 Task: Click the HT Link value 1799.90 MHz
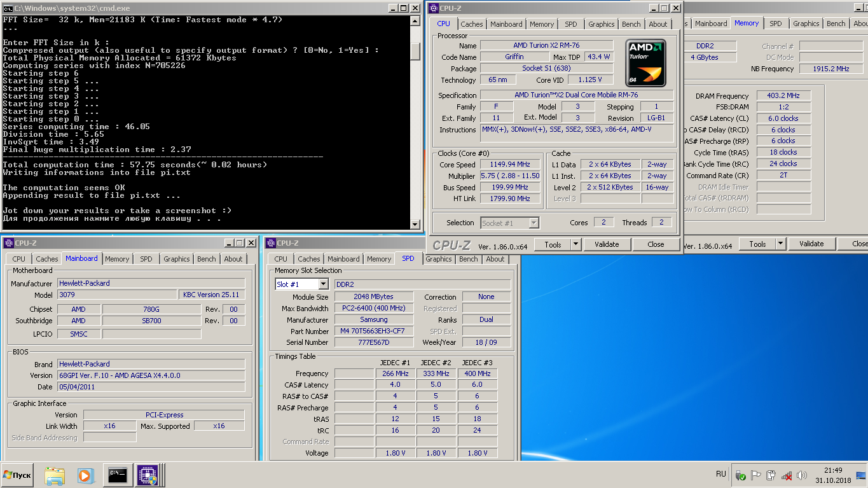510,199
